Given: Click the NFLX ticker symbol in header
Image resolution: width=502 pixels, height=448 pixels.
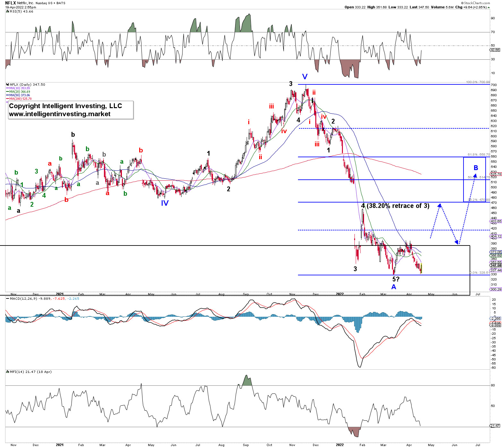Looking at the screenshot, I should tap(11, 3).
